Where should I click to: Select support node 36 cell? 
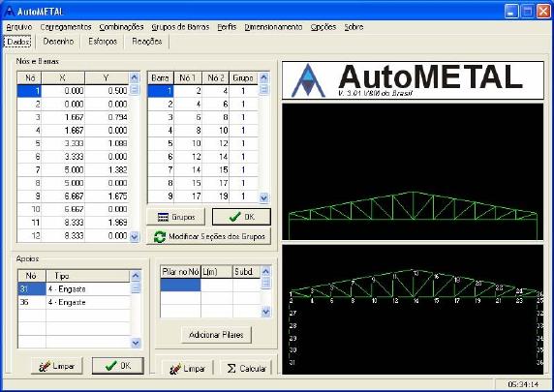pyautogui.click(x=32, y=302)
